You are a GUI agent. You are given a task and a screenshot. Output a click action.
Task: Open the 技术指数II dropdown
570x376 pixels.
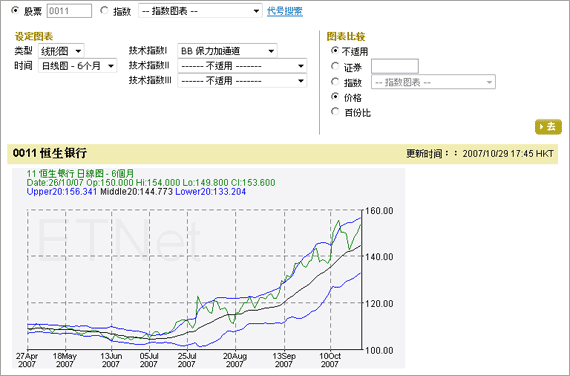[242, 66]
